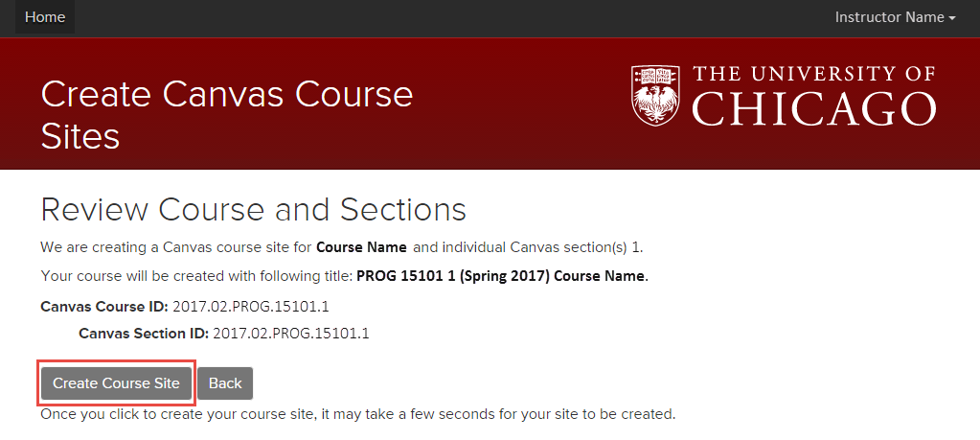The height and width of the screenshot is (440, 980).
Task: Click the Canvas Course ID value text
Action: tap(252, 307)
